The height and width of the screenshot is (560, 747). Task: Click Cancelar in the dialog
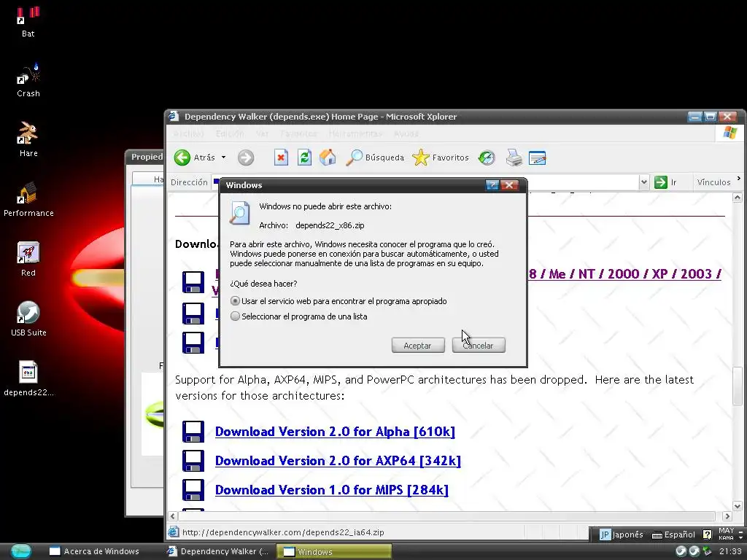tap(479, 346)
